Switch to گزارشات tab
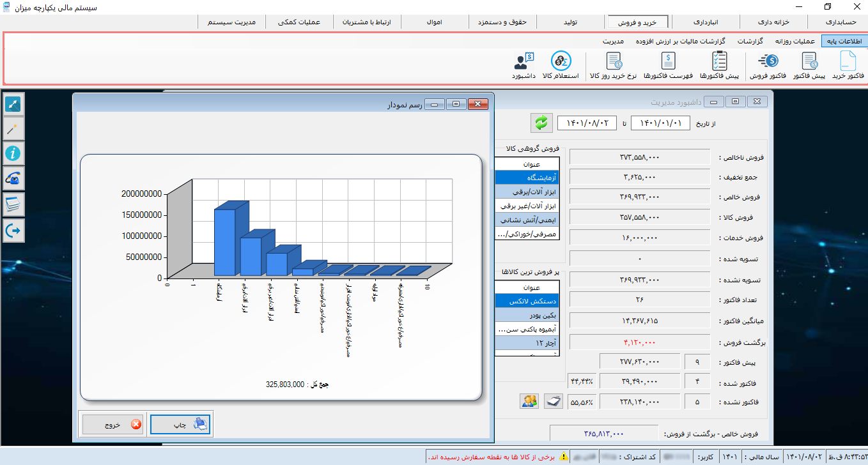The width and height of the screenshot is (868, 465). 750,41
